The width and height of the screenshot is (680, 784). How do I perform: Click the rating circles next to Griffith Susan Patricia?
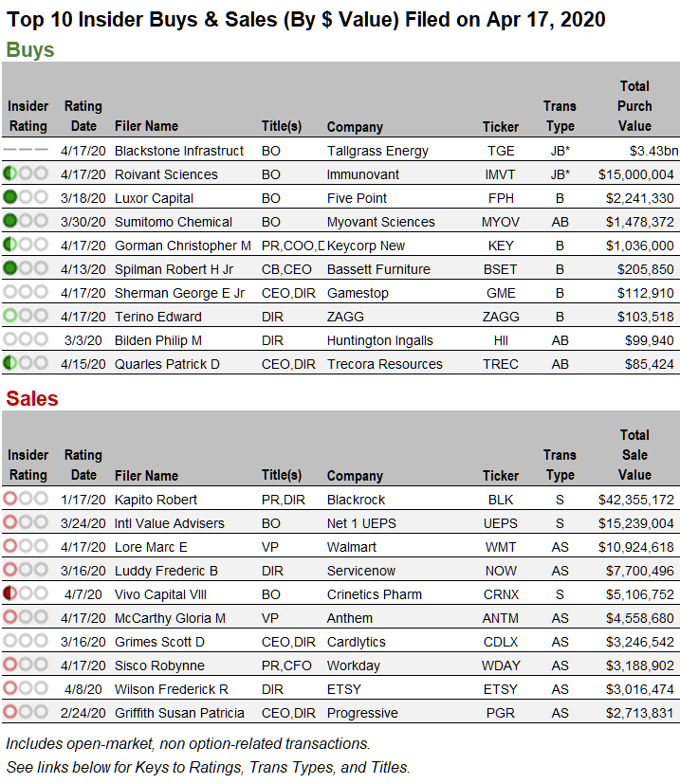[27, 713]
